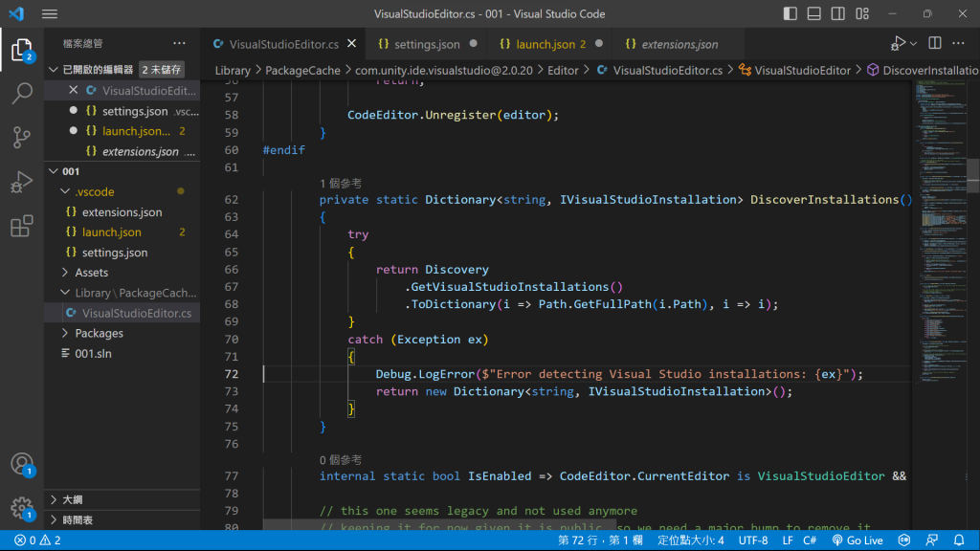The height and width of the screenshot is (551, 980).
Task: Select the VisualStudioEditor.cs editor tab
Action: point(283,44)
